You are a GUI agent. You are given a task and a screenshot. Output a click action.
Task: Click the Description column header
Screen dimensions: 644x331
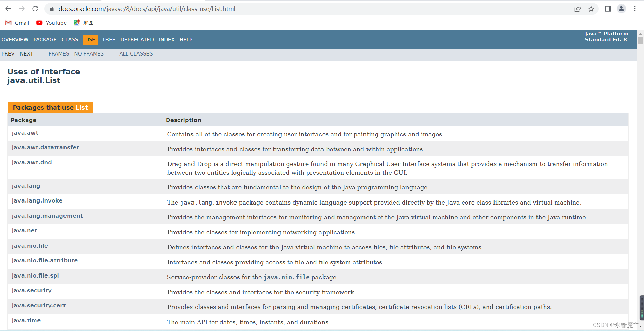coord(183,120)
